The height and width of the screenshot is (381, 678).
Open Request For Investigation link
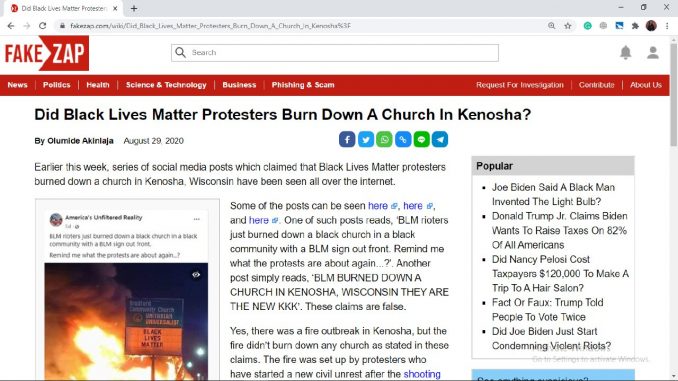520,85
